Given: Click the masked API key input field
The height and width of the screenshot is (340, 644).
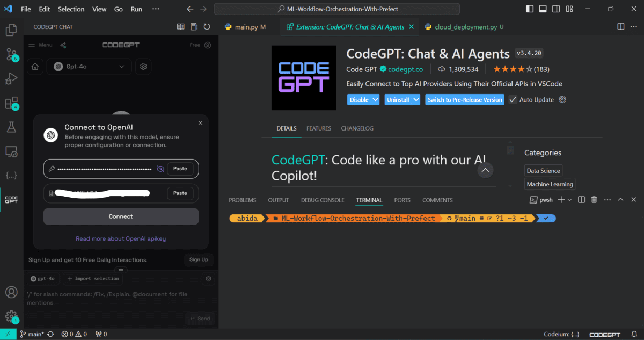Looking at the screenshot, I should tap(105, 169).
